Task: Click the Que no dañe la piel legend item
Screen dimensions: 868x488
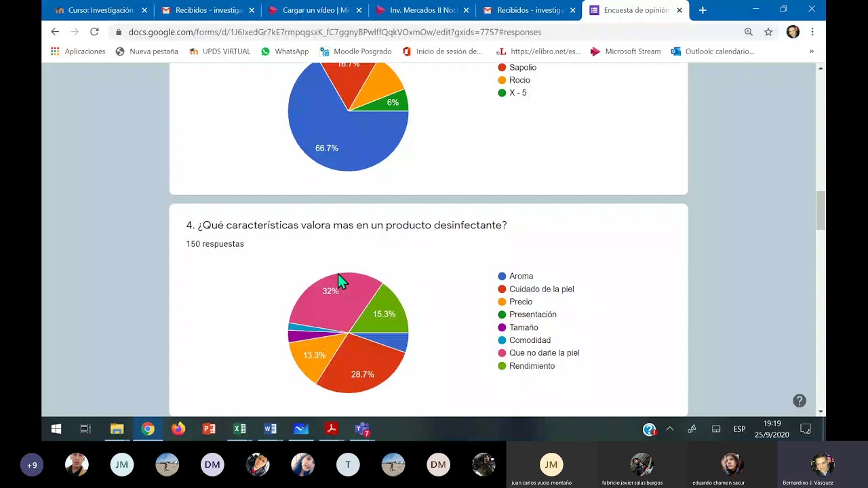Action: 538,353
